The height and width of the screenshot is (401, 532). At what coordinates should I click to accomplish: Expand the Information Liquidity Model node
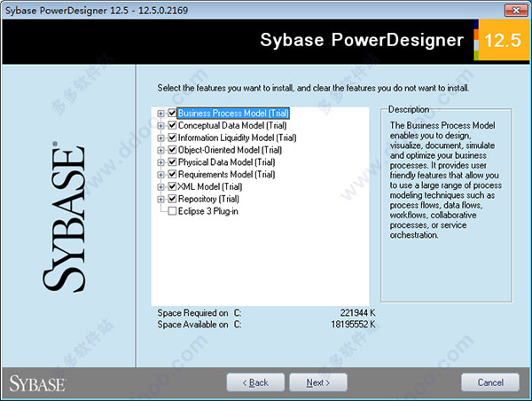pos(160,138)
